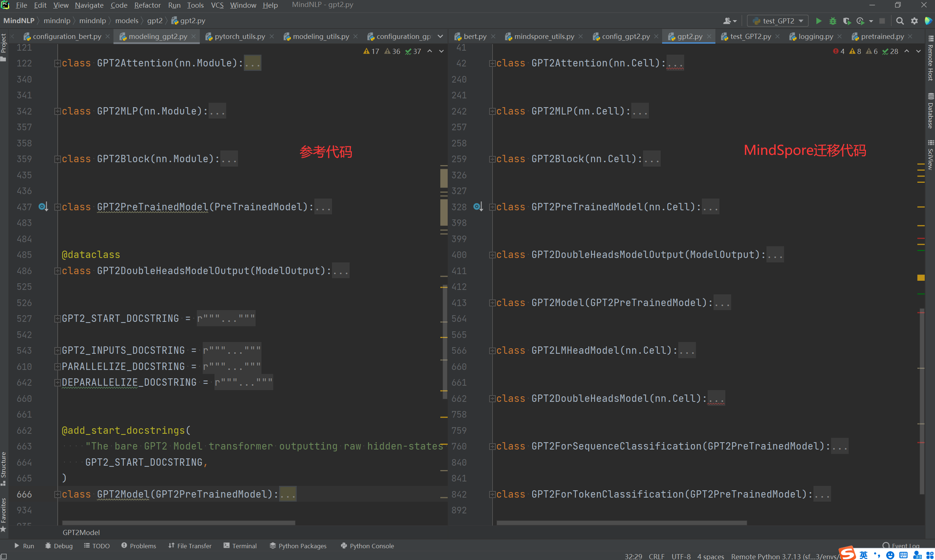Screen dimensions: 935x560
Task: Click the green Debug bug icon
Action: 833,21
